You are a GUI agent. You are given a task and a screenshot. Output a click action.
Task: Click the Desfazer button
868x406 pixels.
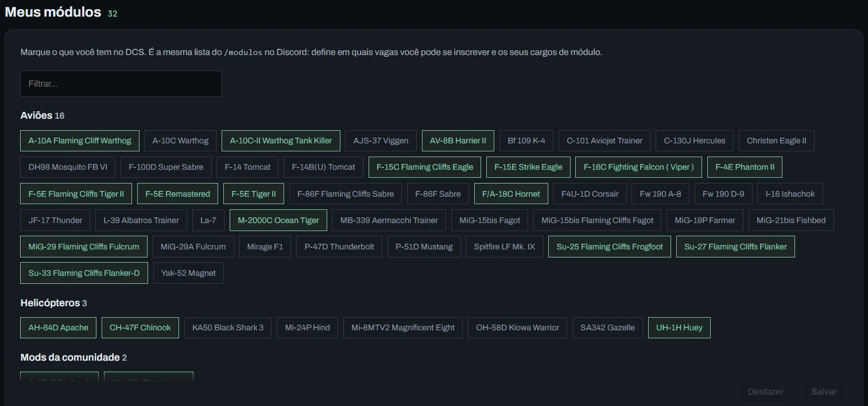click(x=766, y=392)
